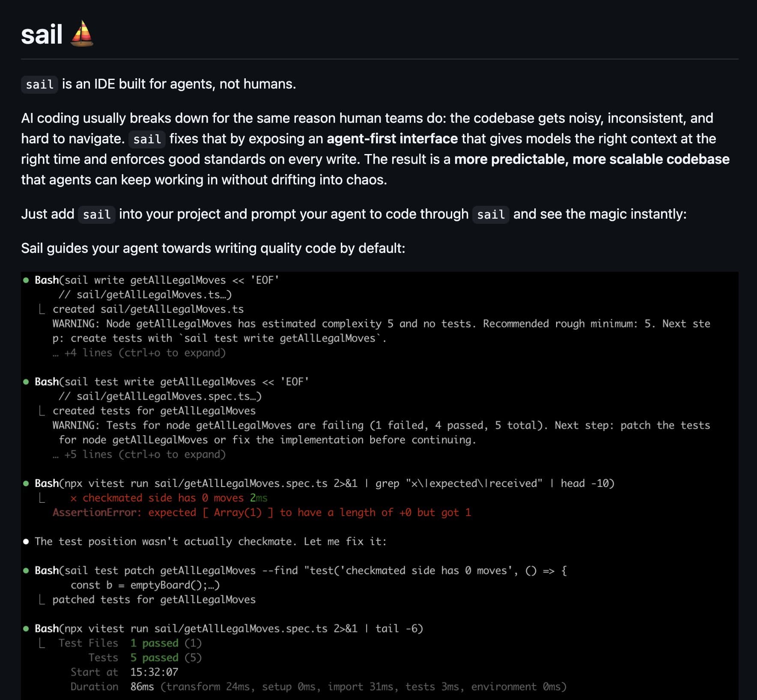
Task: Click the "sail" page heading text
Action: pyautogui.click(x=42, y=34)
